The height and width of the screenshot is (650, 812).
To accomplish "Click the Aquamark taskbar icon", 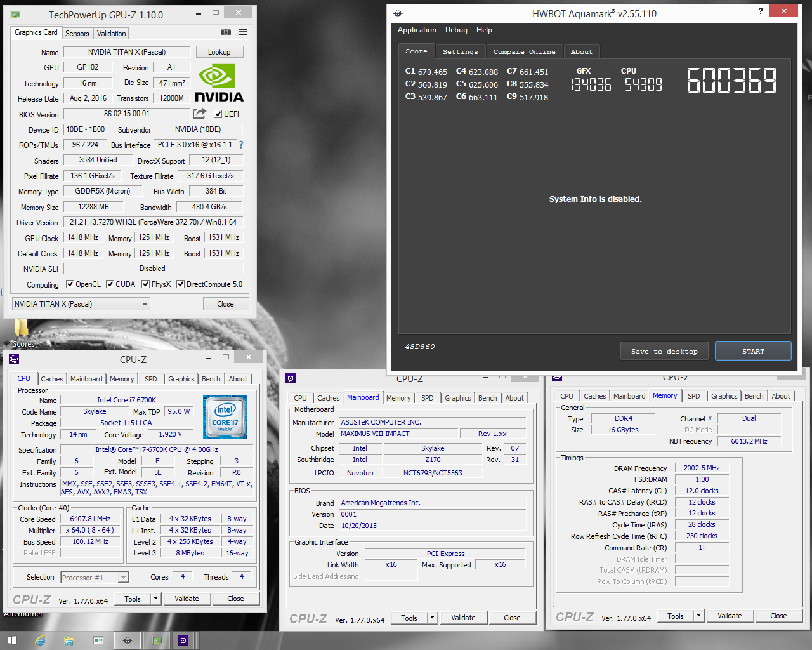I will click(127, 640).
